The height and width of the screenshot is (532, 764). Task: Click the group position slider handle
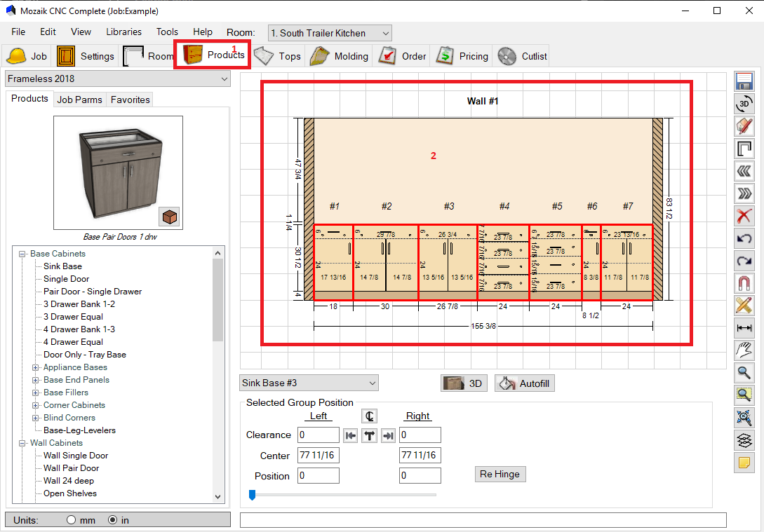pyautogui.click(x=252, y=495)
